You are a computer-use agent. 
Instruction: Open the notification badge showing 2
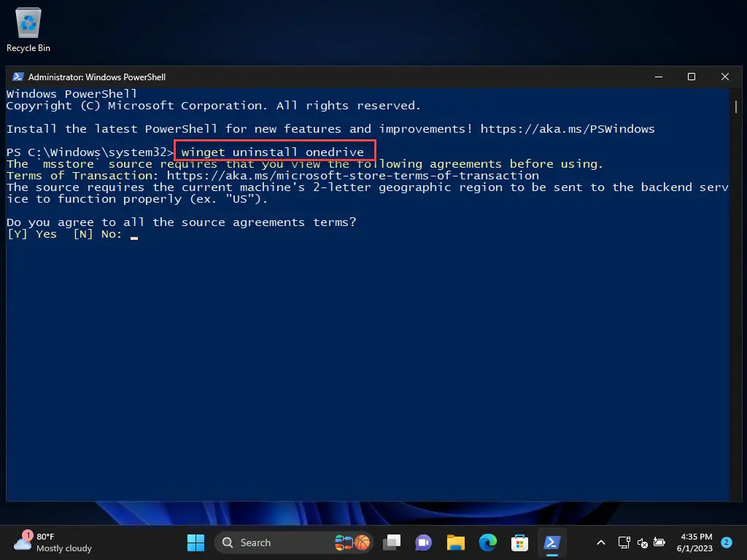(x=726, y=542)
